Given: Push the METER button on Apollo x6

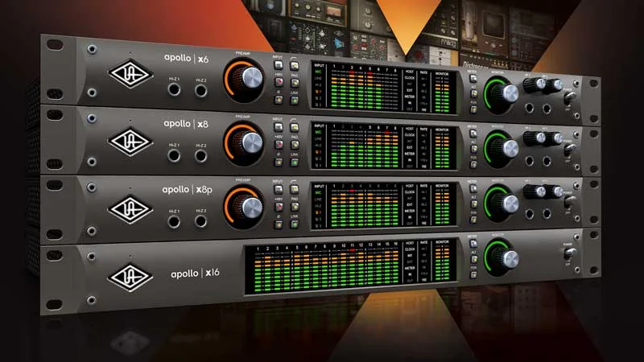Looking at the screenshot, I should coord(473,78).
